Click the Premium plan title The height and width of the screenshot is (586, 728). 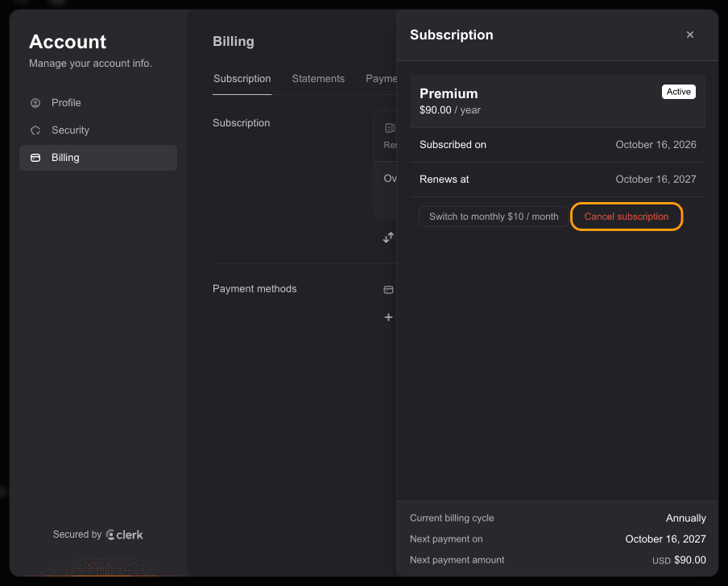pyautogui.click(x=449, y=93)
